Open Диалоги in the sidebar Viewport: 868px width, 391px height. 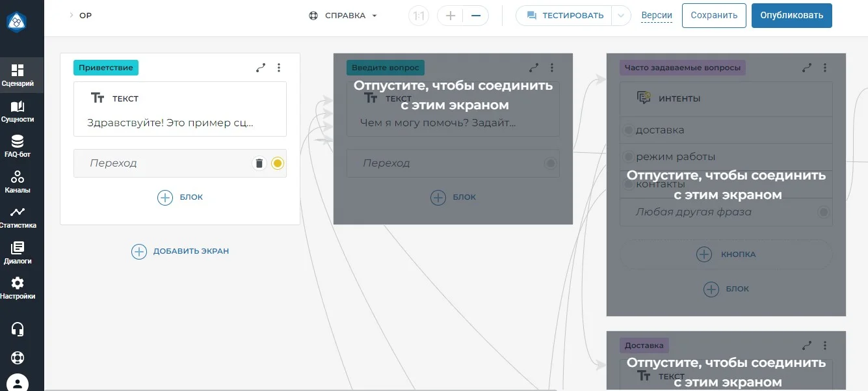tap(18, 253)
